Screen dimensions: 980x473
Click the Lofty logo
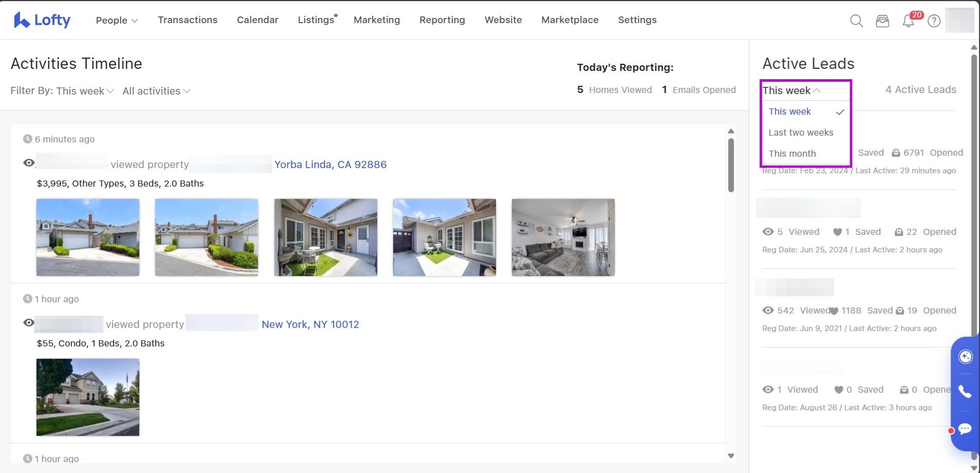point(42,20)
